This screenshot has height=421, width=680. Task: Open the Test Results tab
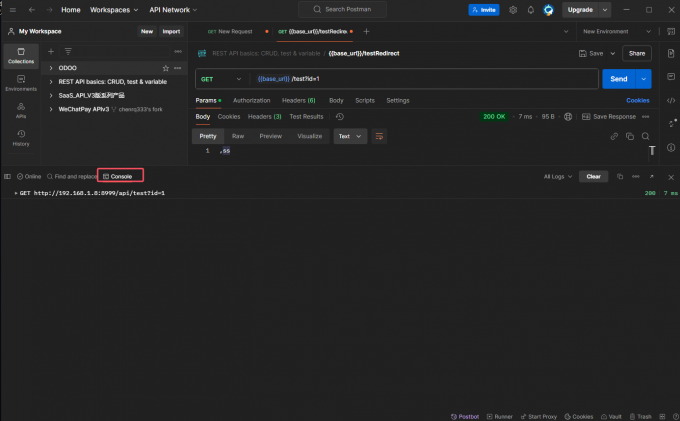click(x=306, y=117)
